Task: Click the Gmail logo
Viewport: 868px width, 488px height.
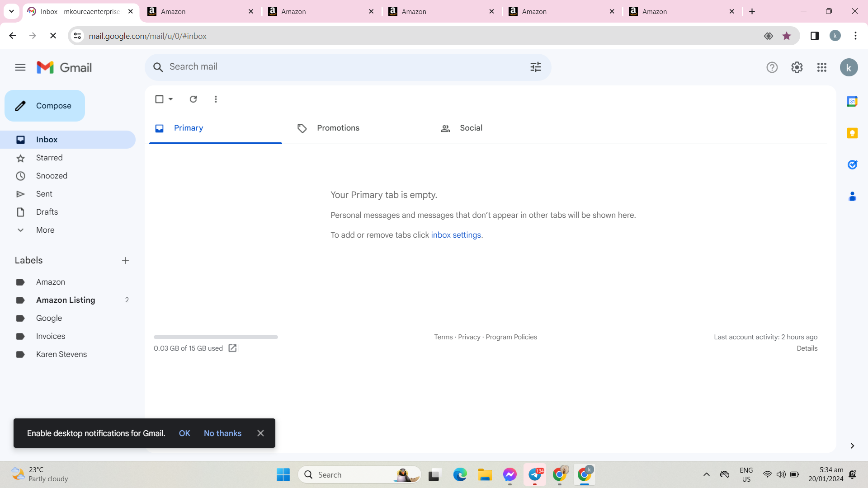Action: 64,67
